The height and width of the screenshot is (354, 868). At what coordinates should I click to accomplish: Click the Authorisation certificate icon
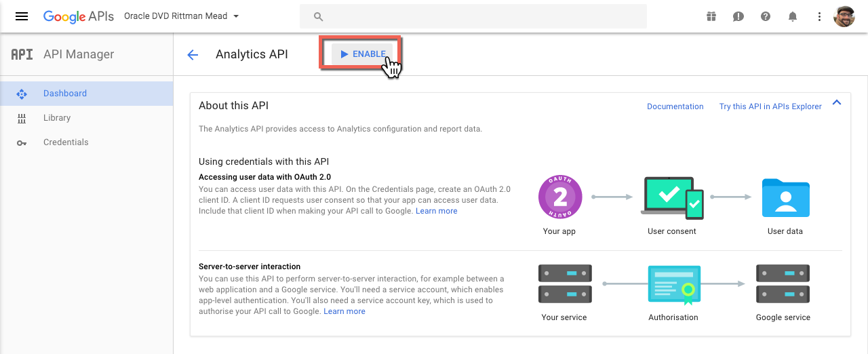click(x=673, y=283)
